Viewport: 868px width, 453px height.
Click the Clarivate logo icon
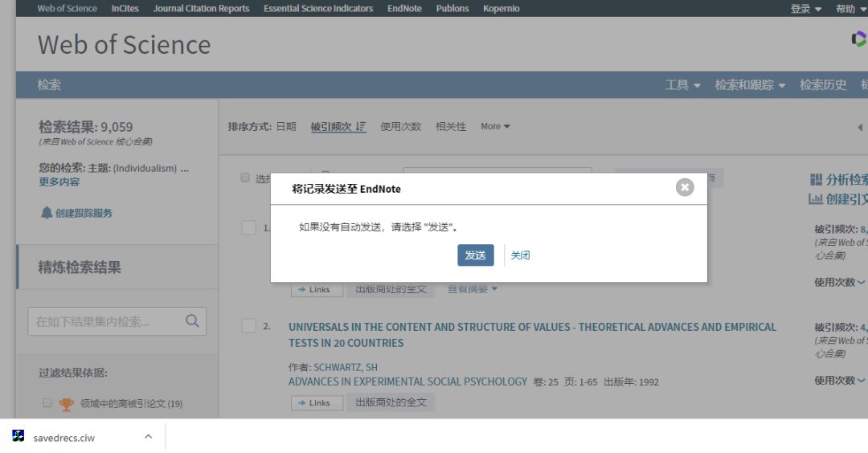tap(859, 39)
